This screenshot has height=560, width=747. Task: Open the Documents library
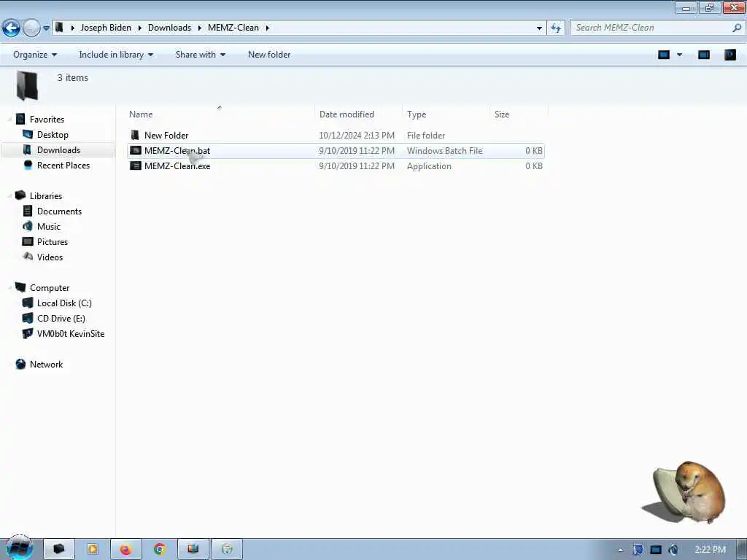pos(59,211)
